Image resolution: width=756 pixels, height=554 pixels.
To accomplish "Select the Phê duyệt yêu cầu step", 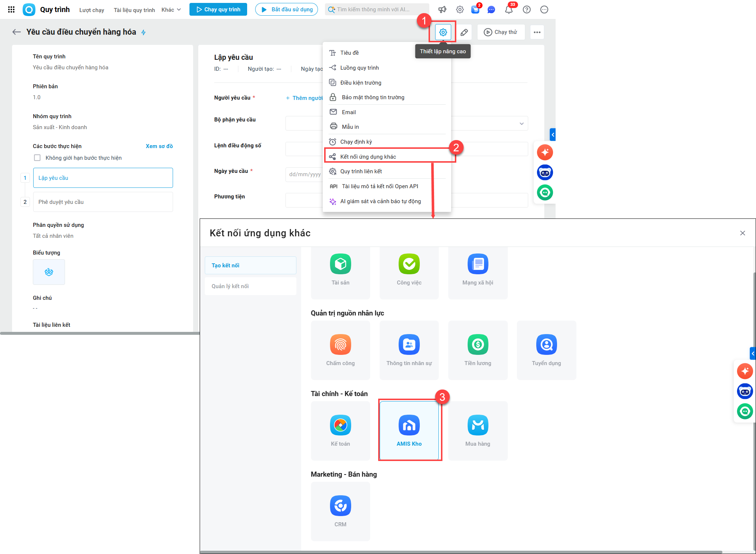I will pos(103,202).
